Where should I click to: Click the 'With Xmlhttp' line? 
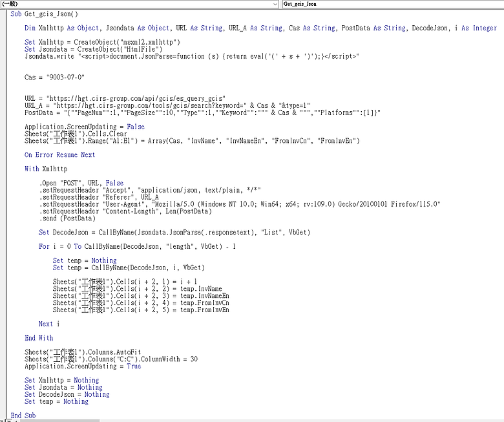(x=46, y=169)
